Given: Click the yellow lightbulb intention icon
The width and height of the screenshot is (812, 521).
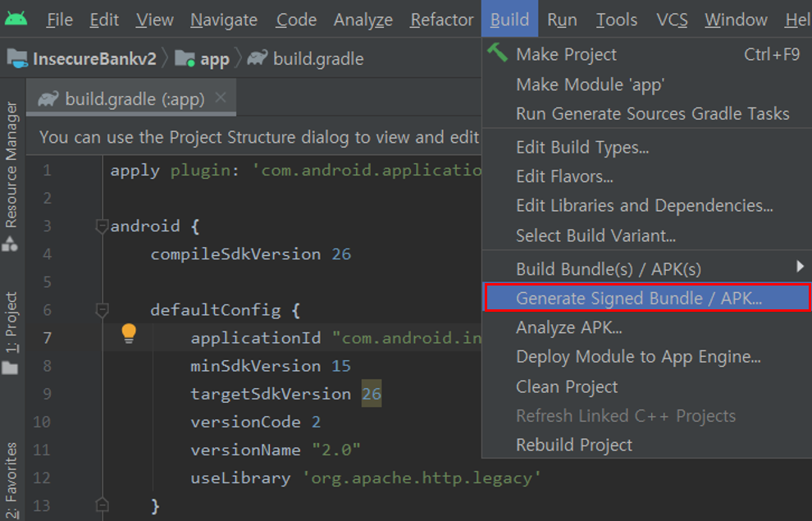Looking at the screenshot, I should point(129,333).
